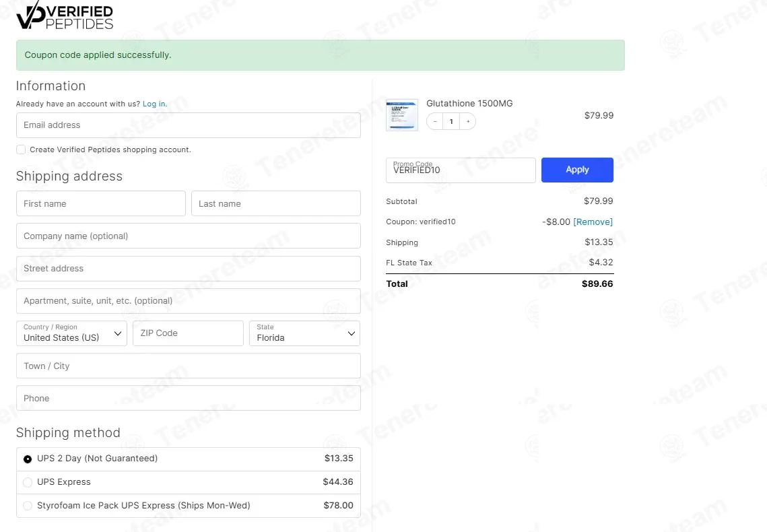Click the Styrofoam Ice Pack price $78.00

tap(339, 505)
